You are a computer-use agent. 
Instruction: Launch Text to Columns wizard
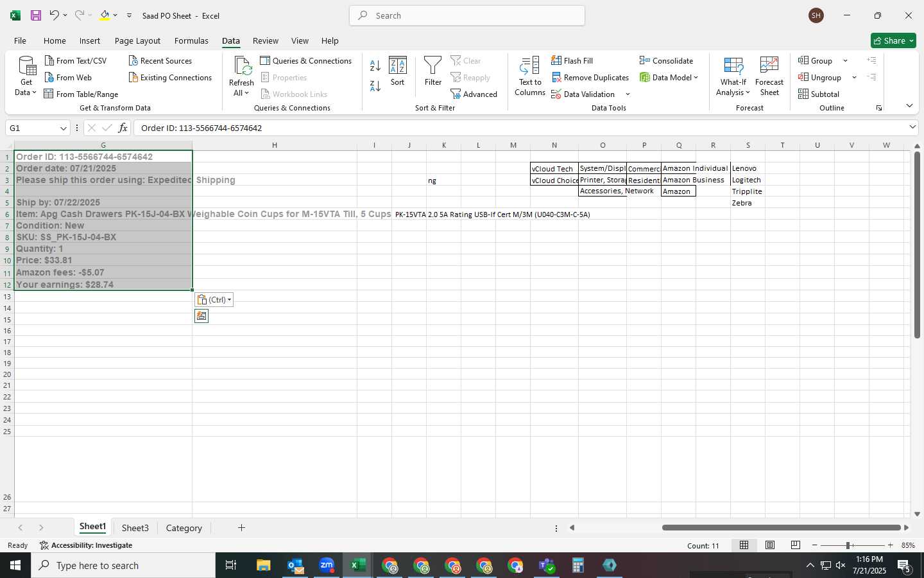tap(530, 76)
